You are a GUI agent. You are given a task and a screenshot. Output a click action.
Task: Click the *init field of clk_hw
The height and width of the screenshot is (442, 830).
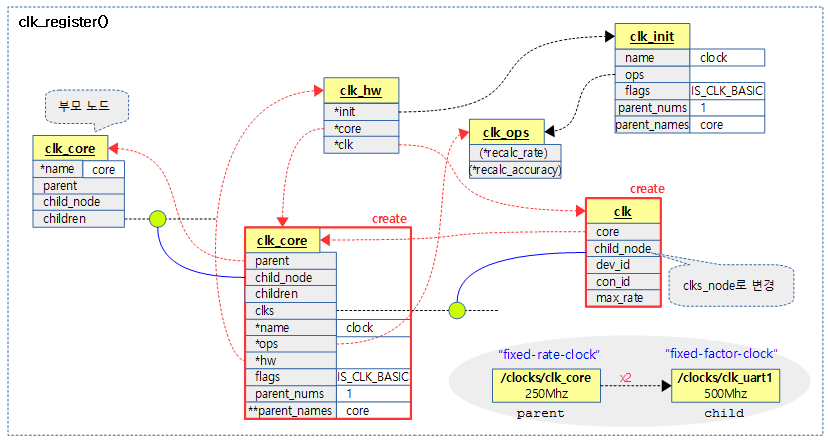coord(361,112)
